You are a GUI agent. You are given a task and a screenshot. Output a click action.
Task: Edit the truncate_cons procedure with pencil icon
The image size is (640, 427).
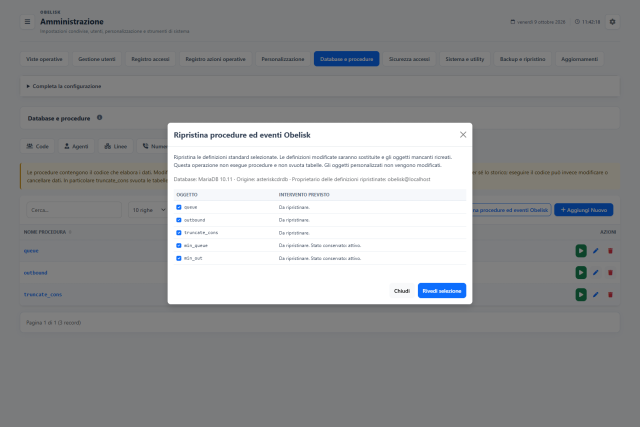click(x=596, y=294)
